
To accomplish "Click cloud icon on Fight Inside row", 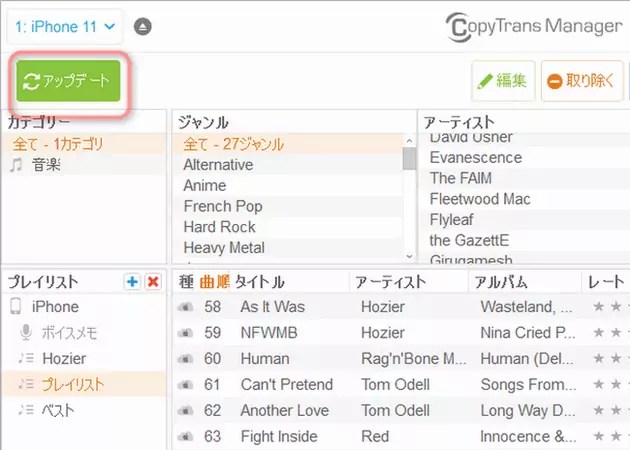I will coord(185,436).
